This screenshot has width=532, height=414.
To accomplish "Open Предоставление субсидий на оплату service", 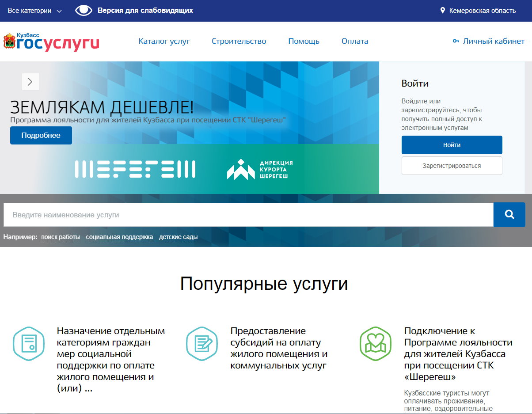I will tap(279, 348).
